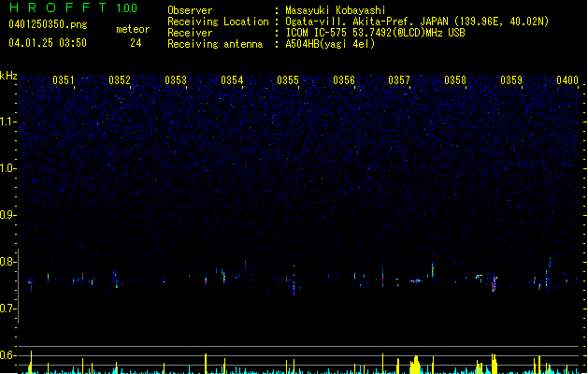
Task: Select observer name Masayuki Kobayashi
Action: pyautogui.click(x=336, y=10)
